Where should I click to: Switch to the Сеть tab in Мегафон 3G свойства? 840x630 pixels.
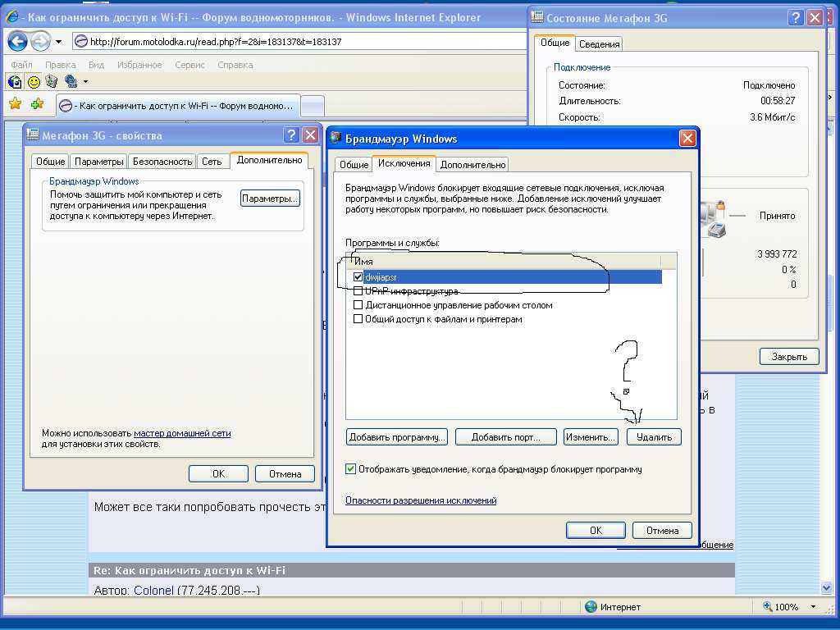(x=212, y=162)
